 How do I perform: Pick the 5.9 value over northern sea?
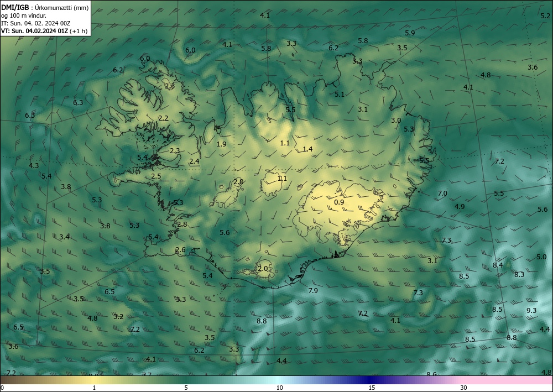[x=410, y=33]
